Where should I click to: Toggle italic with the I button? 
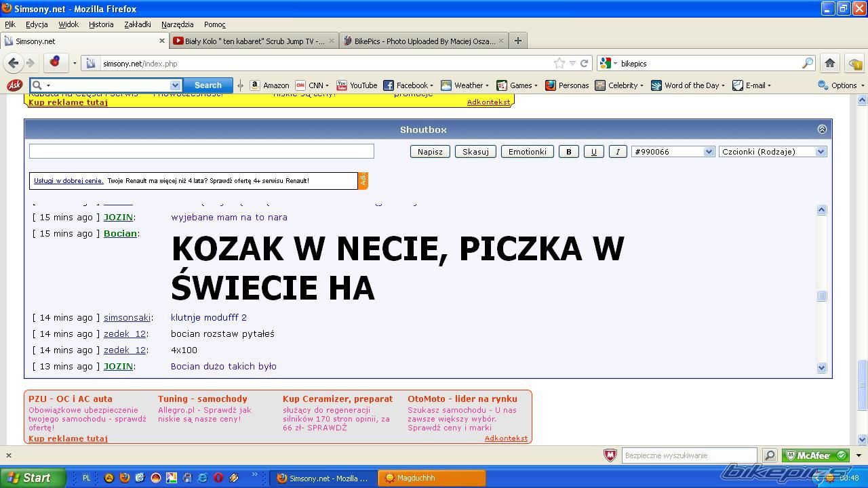click(x=617, y=152)
